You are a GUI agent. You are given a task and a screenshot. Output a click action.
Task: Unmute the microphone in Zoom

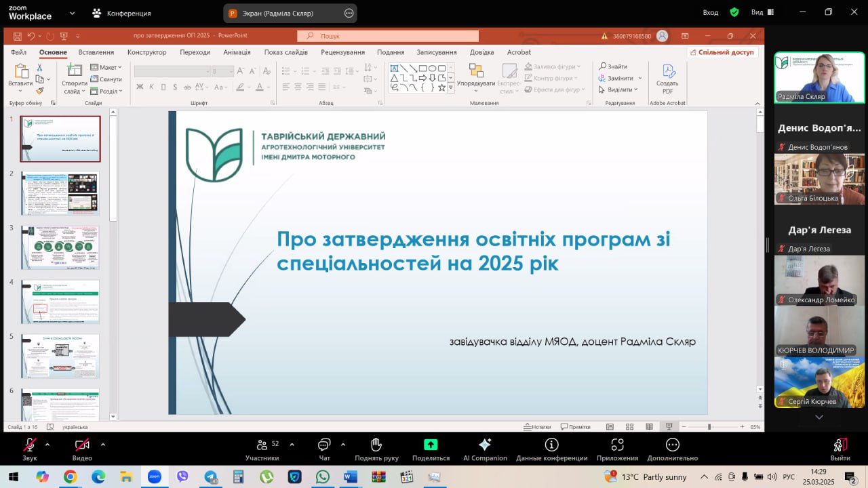30,445
